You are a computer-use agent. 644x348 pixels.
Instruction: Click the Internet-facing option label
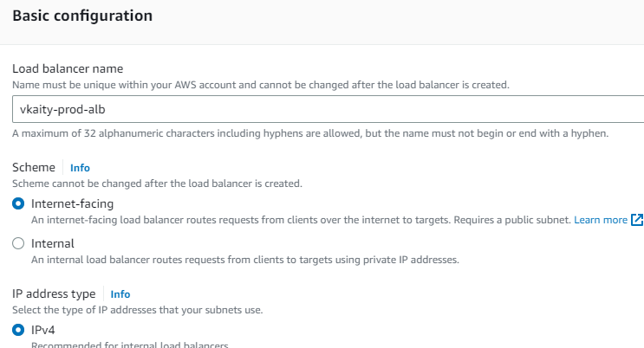tap(72, 203)
